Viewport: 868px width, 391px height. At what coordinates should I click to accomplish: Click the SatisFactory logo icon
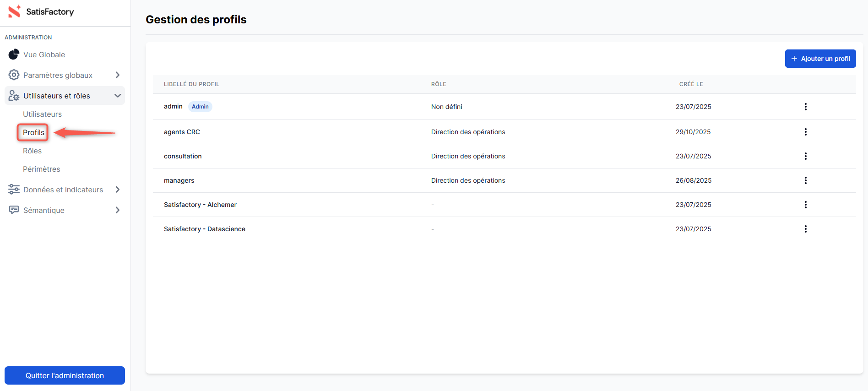[15, 11]
